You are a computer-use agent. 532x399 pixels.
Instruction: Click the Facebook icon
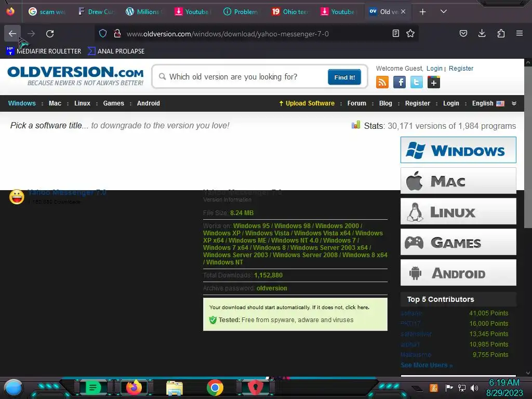click(400, 82)
